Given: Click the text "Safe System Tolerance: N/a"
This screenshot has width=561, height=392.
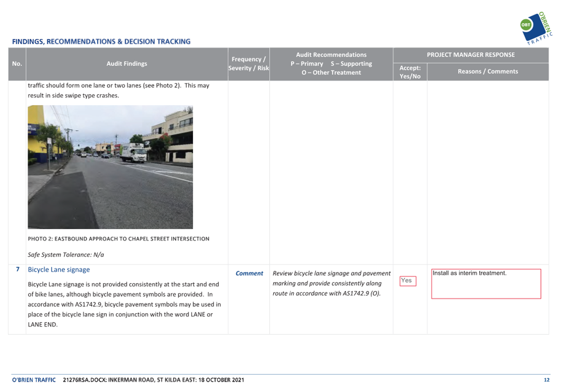Looking at the screenshot, I should coord(66,255).
